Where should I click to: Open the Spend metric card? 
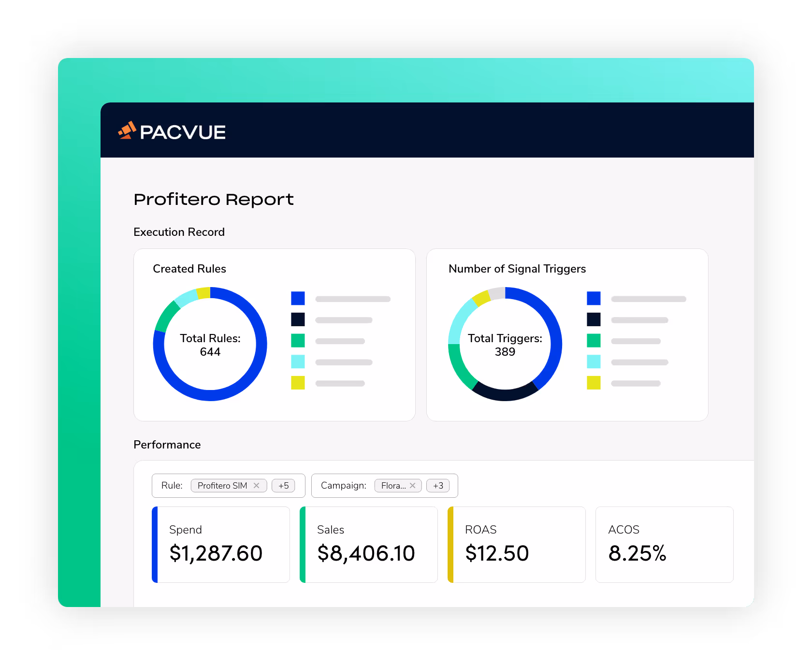click(221, 545)
